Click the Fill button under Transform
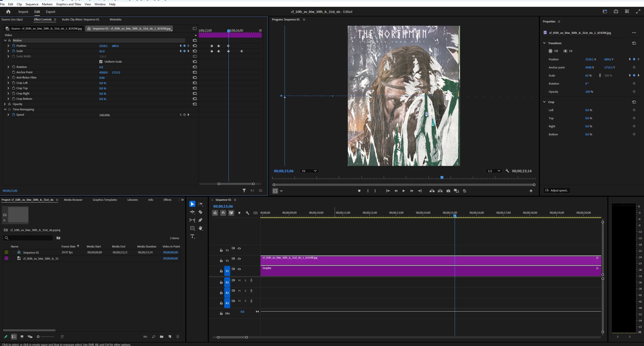Viewport: 644px width, 346px height. (x=553, y=51)
